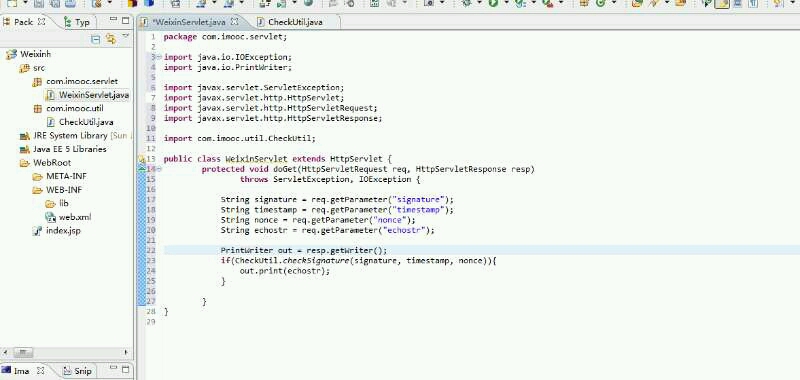This screenshot has height=380, width=800.
Task: Open Package Explorer view menu arrow
Action: 126,36
